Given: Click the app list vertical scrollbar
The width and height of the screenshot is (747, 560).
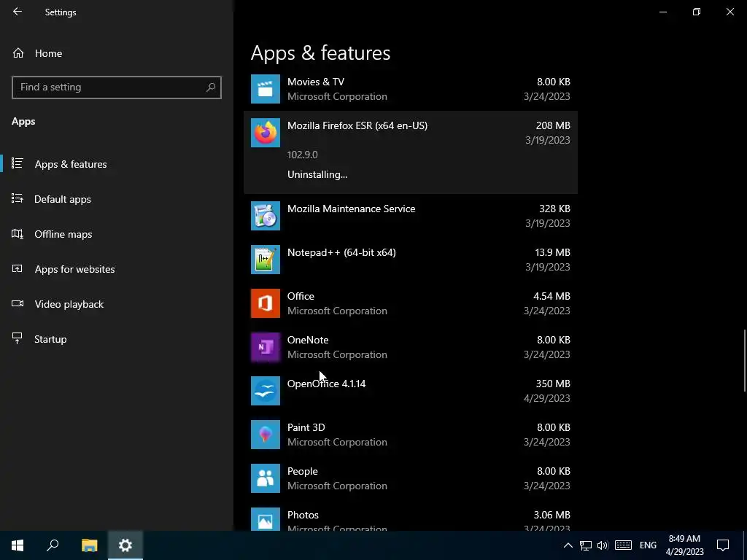Looking at the screenshot, I should (x=745, y=360).
